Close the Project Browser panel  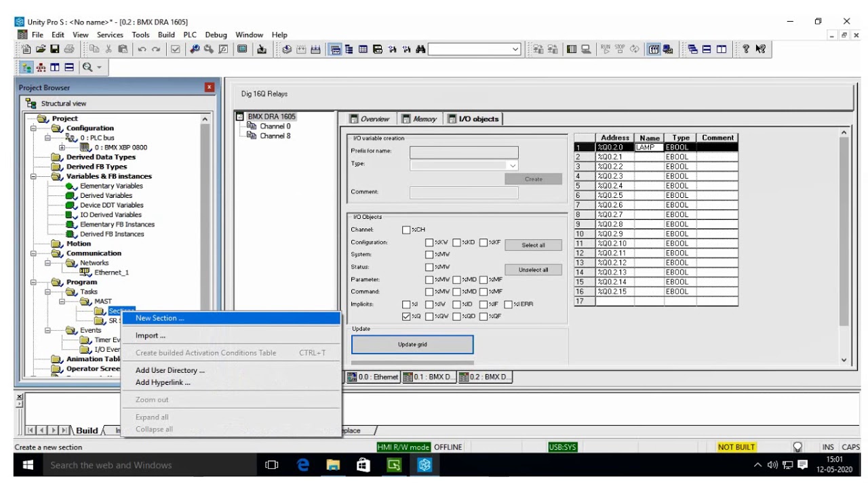click(x=209, y=87)
